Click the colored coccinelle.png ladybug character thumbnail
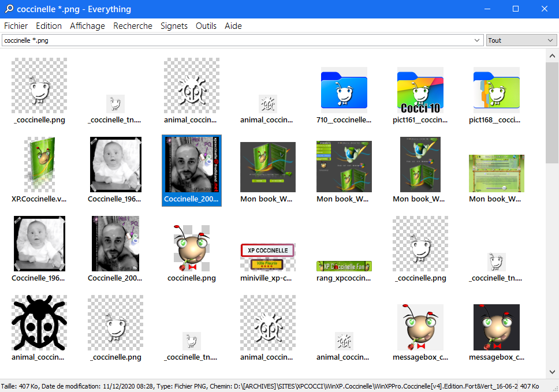This screenshot has height=392, width=559. pyautogui.click(x=191, y=248)
